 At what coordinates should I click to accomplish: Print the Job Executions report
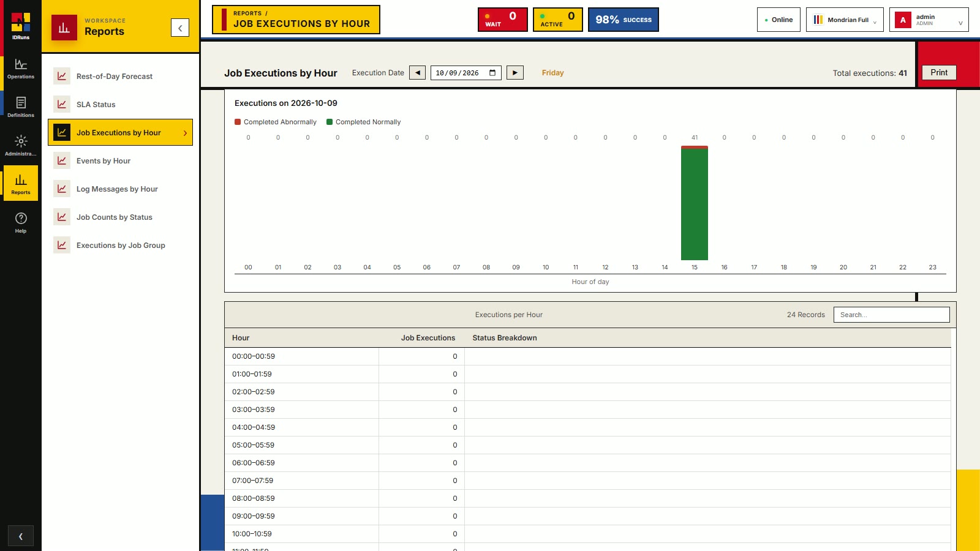939,72
